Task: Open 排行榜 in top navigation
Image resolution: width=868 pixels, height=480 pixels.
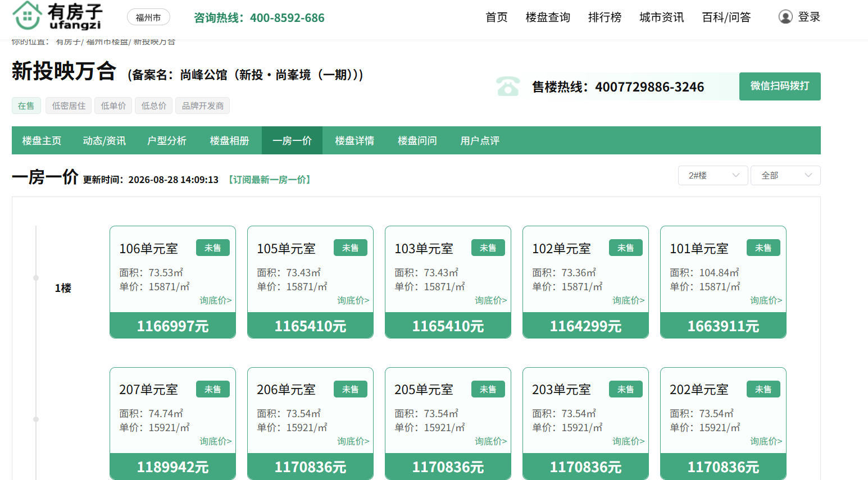Action: coord(605,17)
